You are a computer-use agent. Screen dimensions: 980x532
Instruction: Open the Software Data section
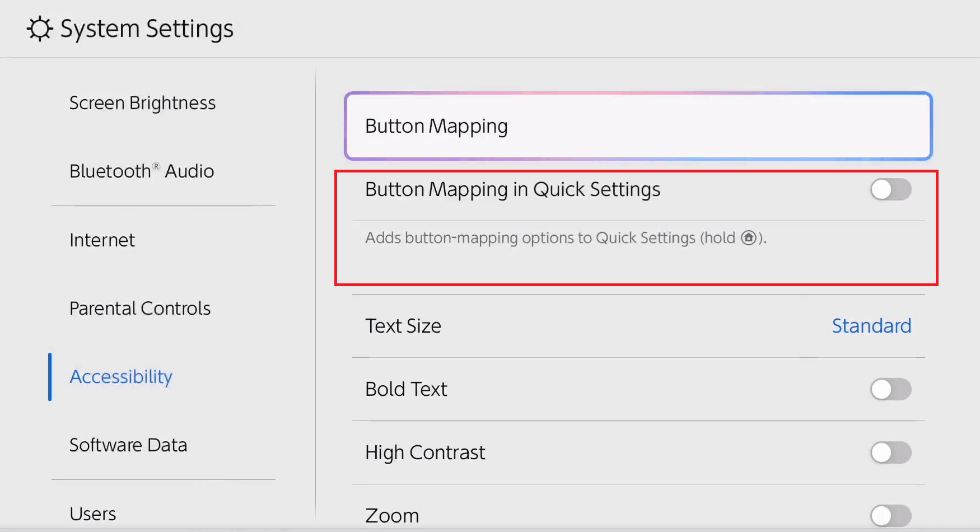(128, 445)
